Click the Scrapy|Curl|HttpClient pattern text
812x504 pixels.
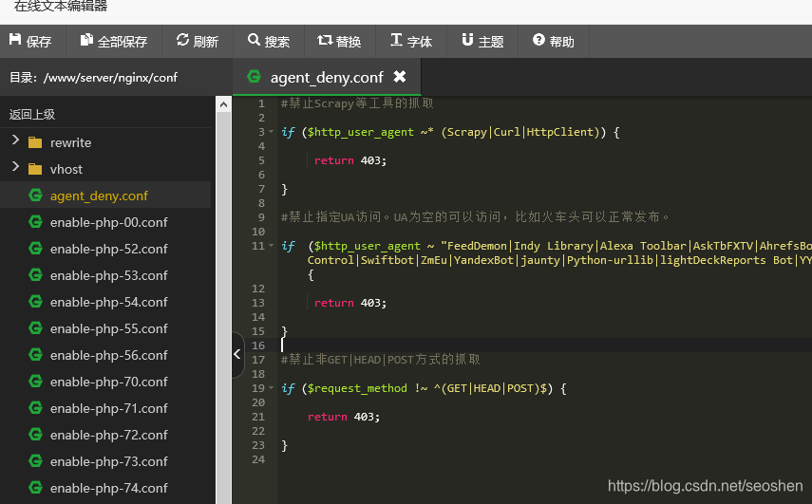520,132
